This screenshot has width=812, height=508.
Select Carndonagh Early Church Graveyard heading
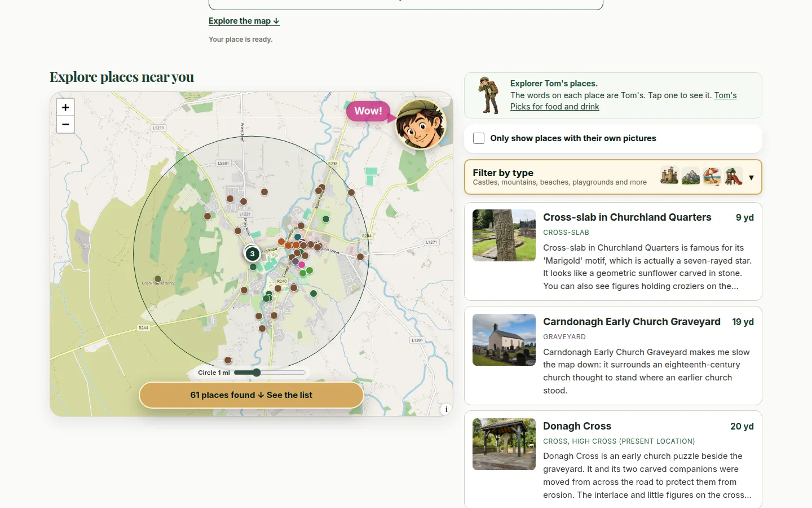(x=632, y=322)
